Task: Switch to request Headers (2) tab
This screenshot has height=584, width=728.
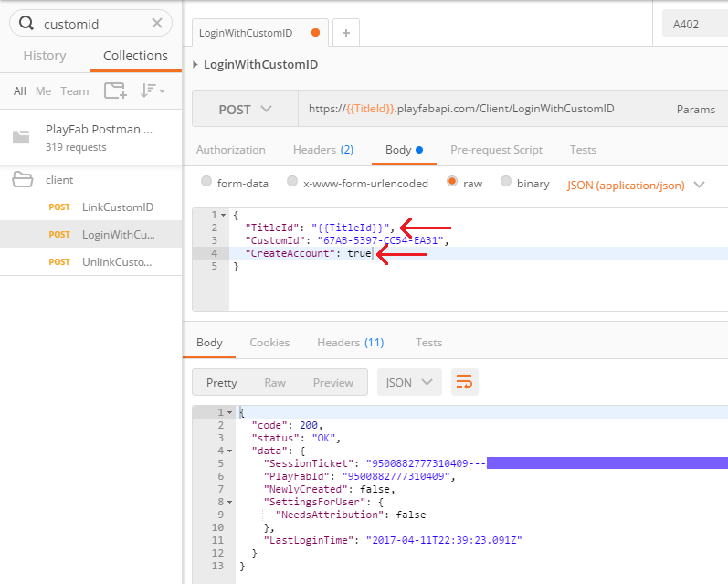Action: pyautogui.click(x=323, y=150)
